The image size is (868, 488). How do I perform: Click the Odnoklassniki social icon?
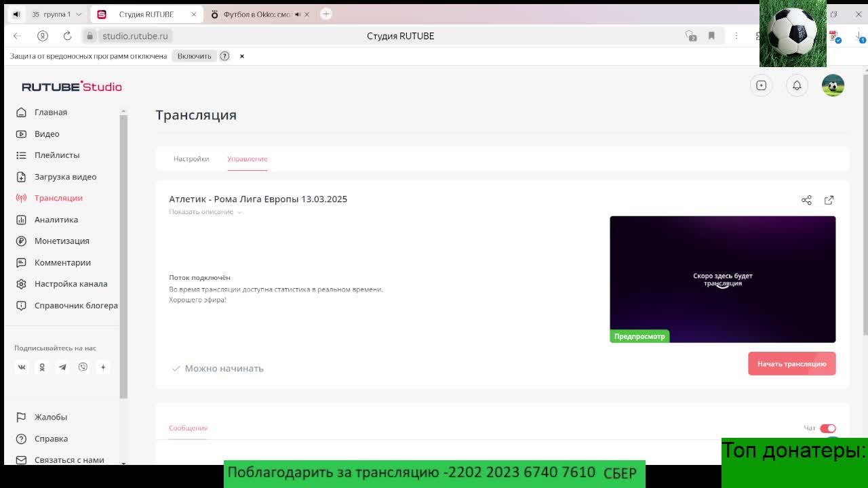click(x=42, y=367)
